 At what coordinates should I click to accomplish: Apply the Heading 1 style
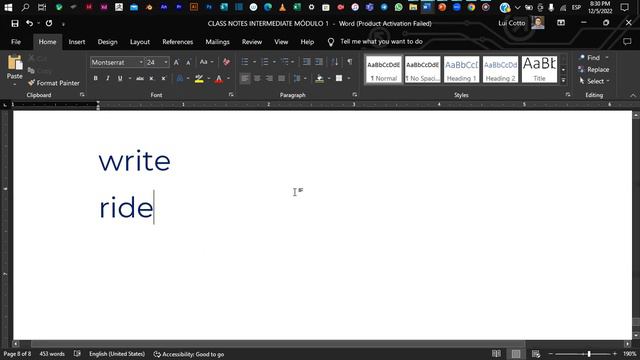coord(461,69)
